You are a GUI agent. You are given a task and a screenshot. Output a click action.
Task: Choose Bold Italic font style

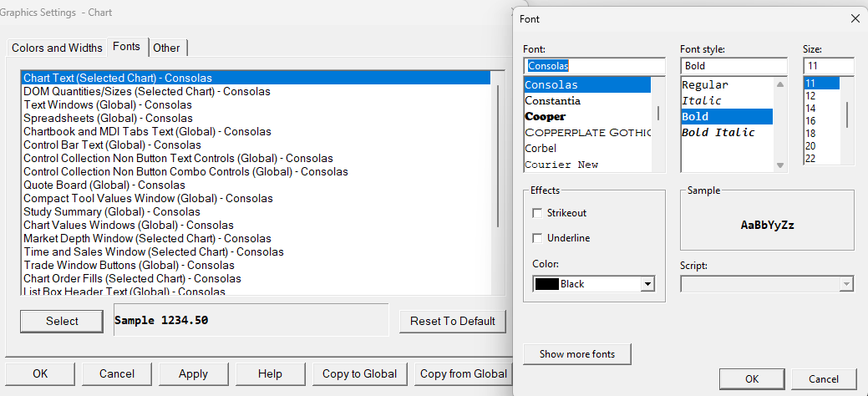pyautogui.click(x=718, y=132)
